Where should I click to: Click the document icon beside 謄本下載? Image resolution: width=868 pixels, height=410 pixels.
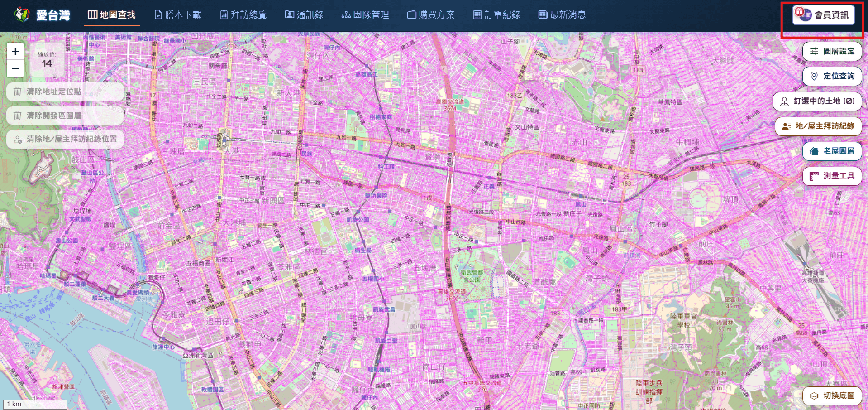tap(158, 15)
